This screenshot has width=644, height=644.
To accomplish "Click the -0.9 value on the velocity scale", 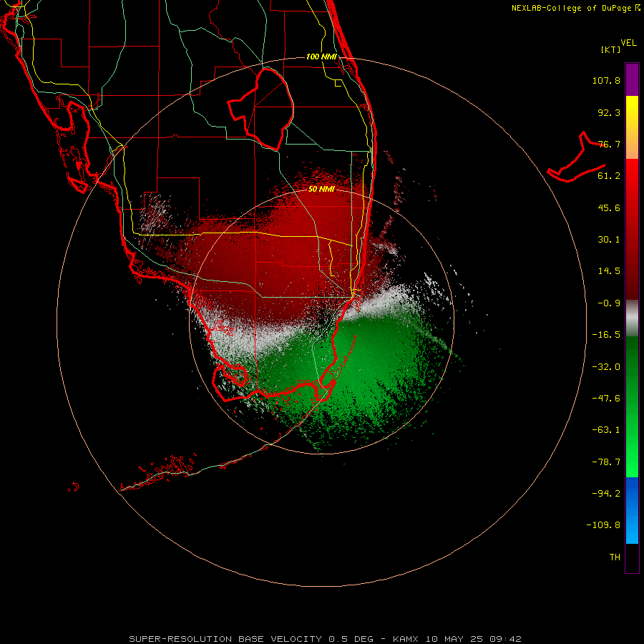I will pyautogui.click(x=609, y=303).
